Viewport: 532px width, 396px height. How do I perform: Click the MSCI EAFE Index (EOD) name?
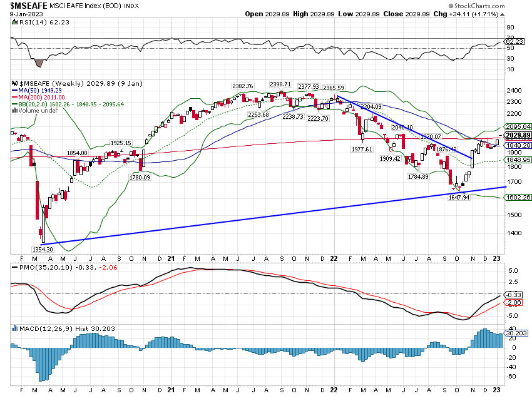(x=85, y=6)
